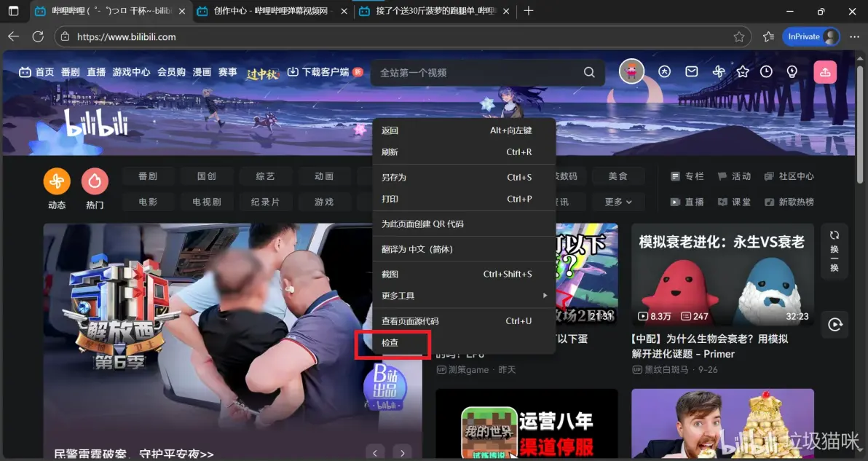Viewport: 868px width, 461px height.
Task: Open 会员购 nav link
Action: point(172,72)
